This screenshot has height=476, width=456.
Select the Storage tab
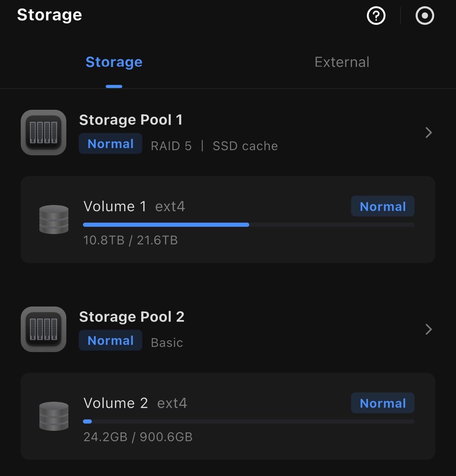point(114,62)
